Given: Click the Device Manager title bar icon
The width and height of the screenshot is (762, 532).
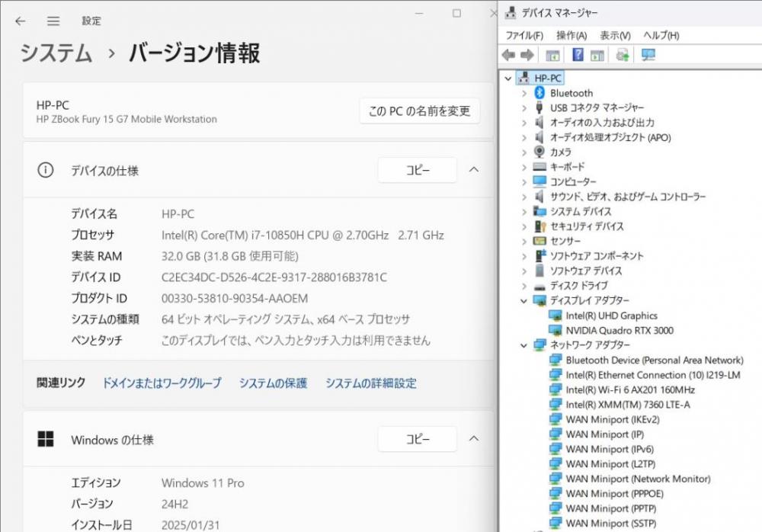Looking at the screenshot, I should tap(511, 13).
